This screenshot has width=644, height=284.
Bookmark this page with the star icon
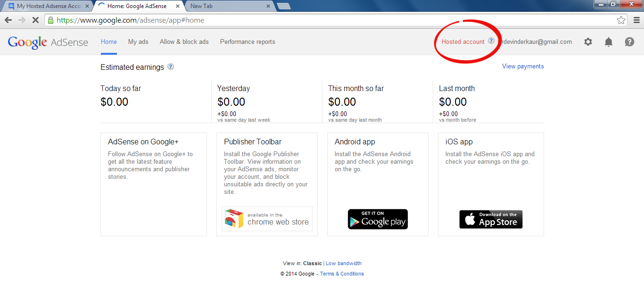tap(621, 20)
